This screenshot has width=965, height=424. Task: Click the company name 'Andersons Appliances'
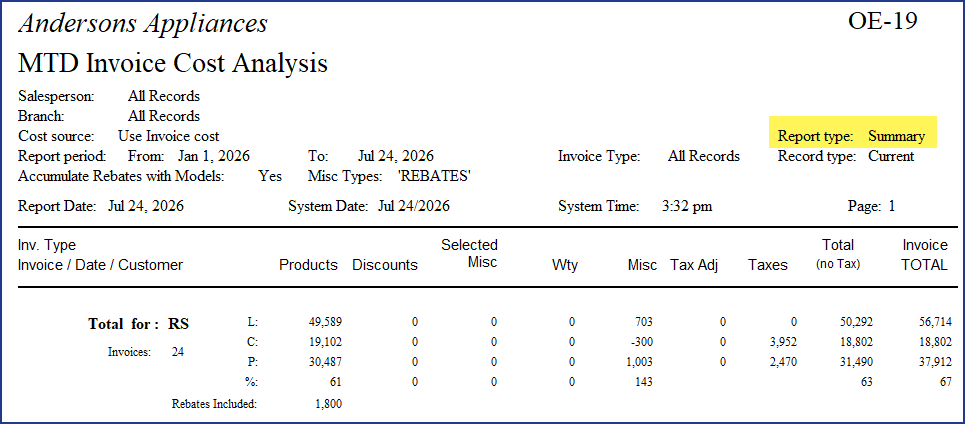click(143, 24)
